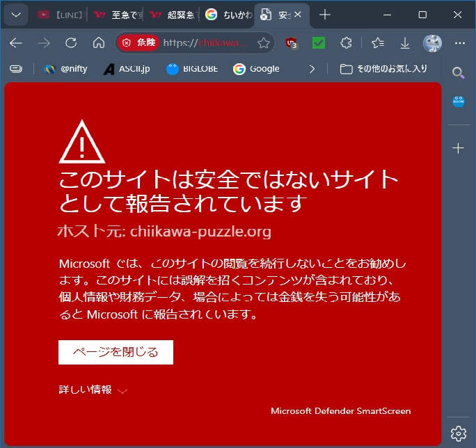The image size is (476, 448).
Task: Open a new tab with plus button
Action: pyautogui.click(x=325, y=15)
